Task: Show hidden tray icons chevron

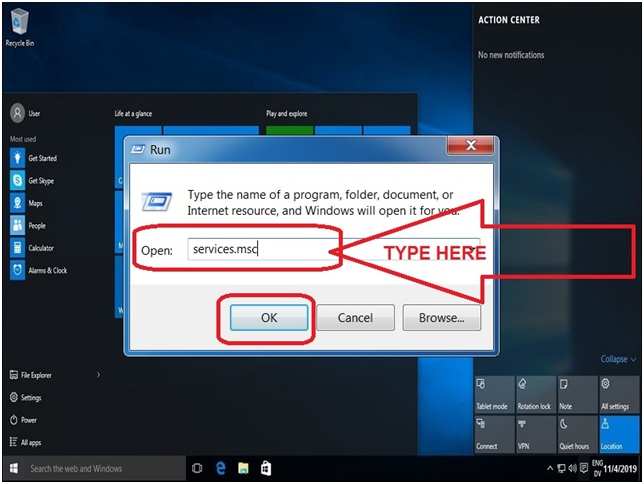Action: pyautogui.click(x=550, y=468)
